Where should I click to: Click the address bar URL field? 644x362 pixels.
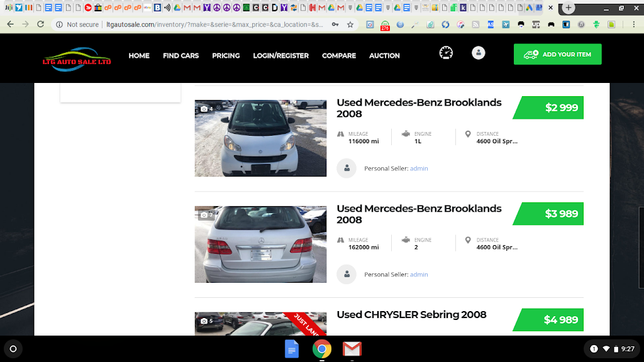click(x=214, y=25)
